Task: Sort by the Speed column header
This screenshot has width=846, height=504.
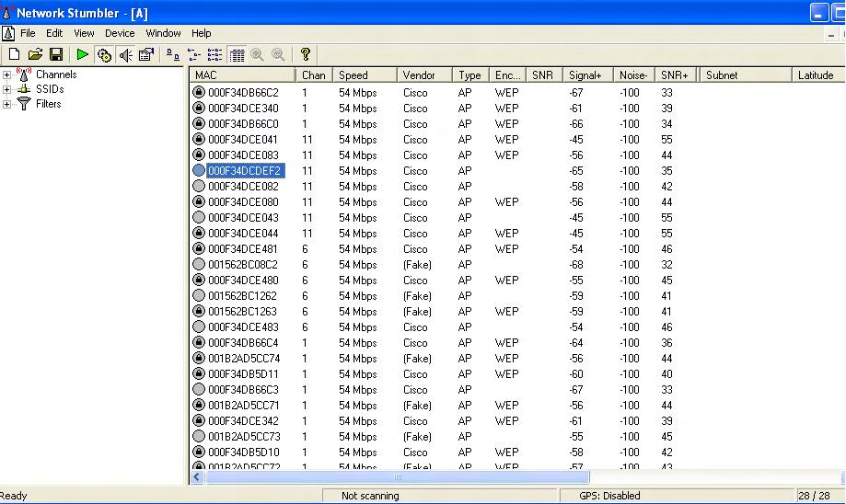Action: (x=365, y=74)
